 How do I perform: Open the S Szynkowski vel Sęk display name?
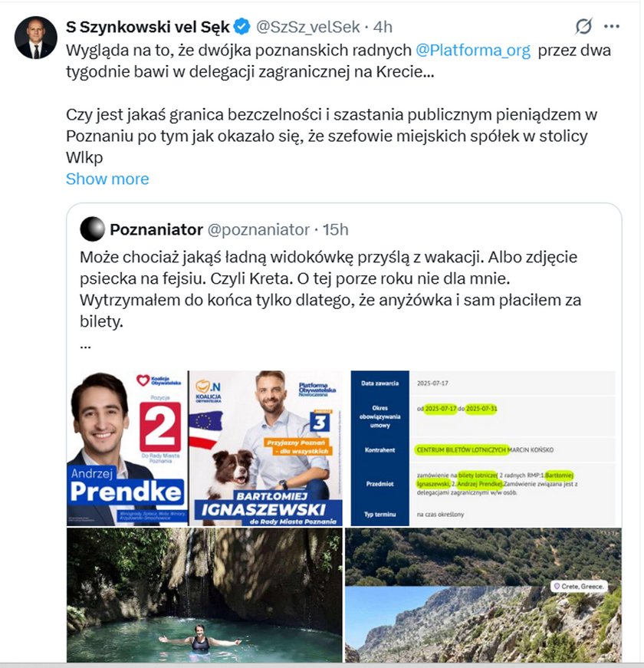point(148,27)
